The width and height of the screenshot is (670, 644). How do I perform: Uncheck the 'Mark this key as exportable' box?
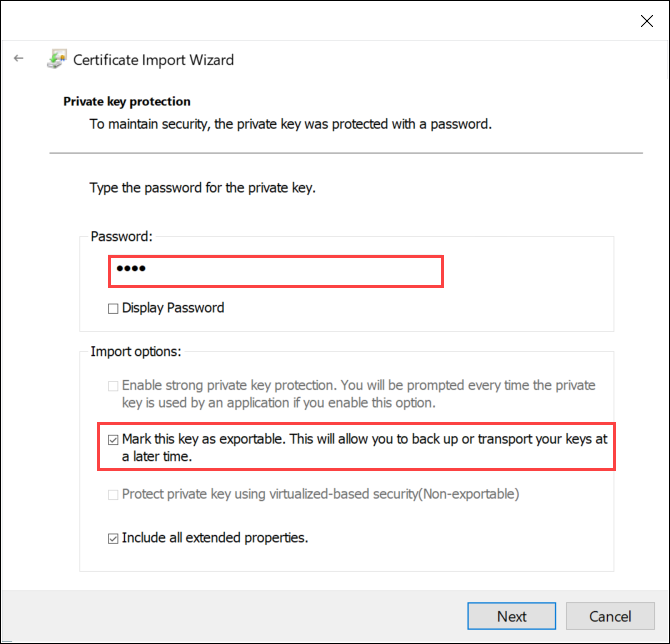[114, 439]
